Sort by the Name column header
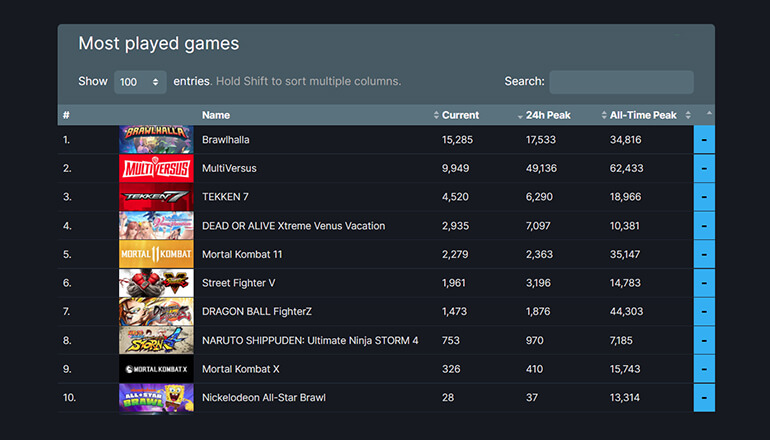The width and height of the screenshot is (770, 440). [x=216, y=115]
